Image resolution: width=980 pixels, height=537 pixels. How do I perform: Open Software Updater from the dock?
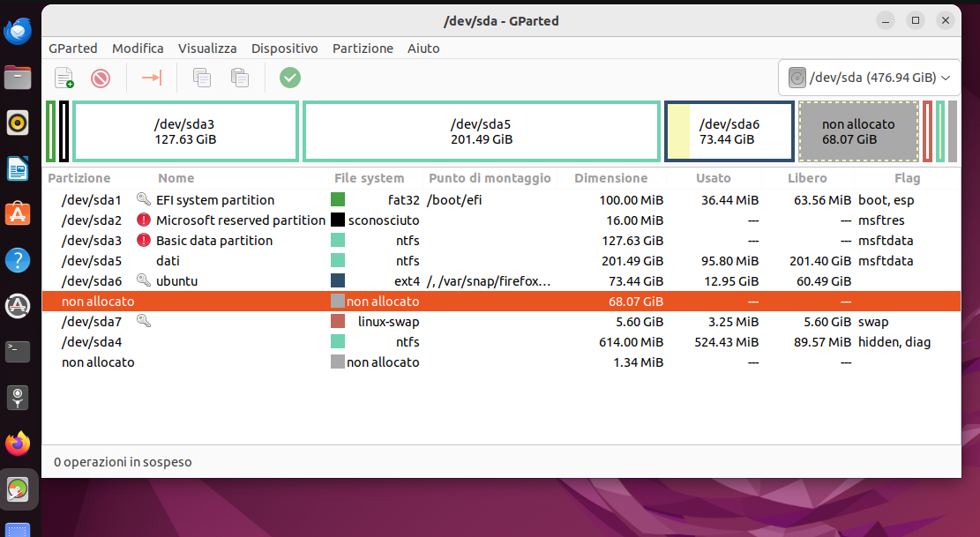tap(18, 306)
